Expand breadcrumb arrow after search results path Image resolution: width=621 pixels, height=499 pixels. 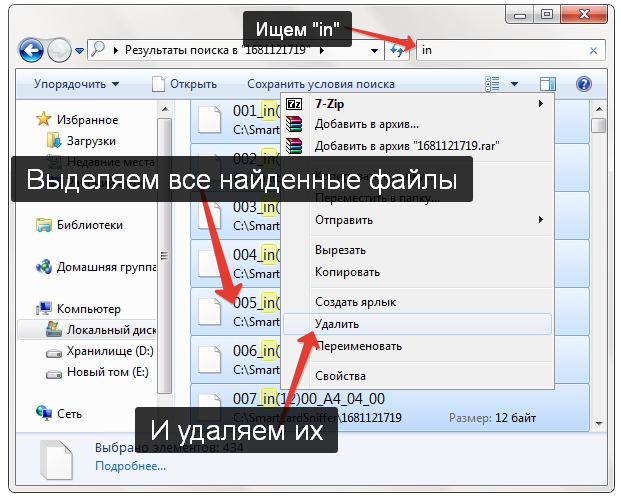point(322,50)
